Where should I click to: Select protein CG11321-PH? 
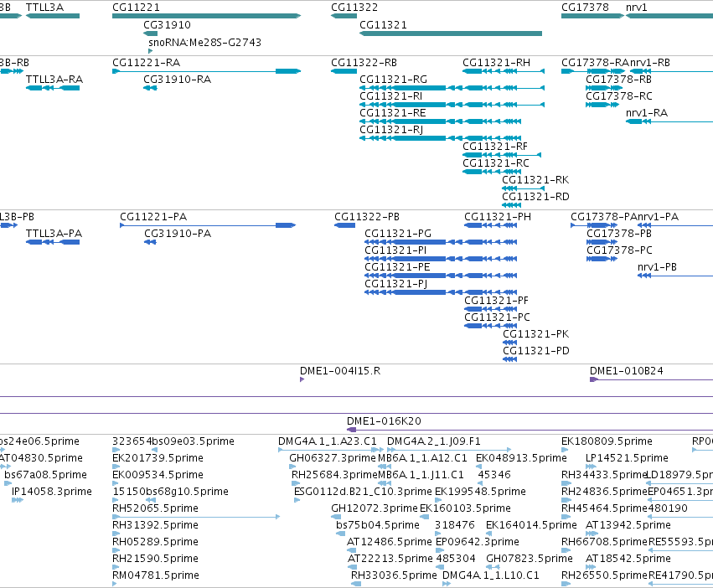498,216
